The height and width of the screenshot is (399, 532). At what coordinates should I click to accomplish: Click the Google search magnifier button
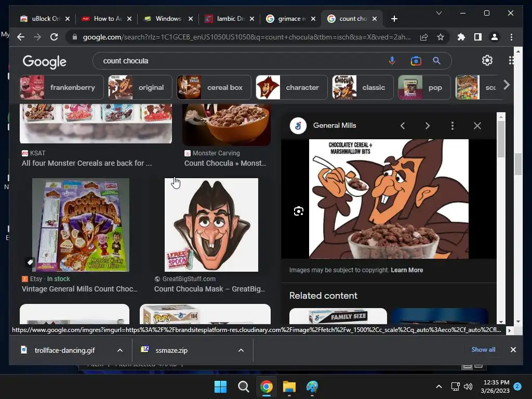[x=436, y=61]
